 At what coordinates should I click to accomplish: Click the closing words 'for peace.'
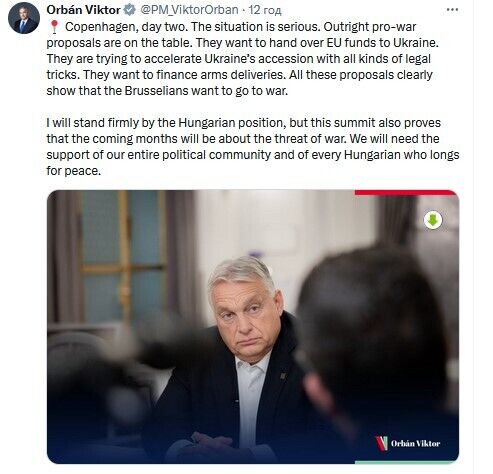(x=73, y=171)
